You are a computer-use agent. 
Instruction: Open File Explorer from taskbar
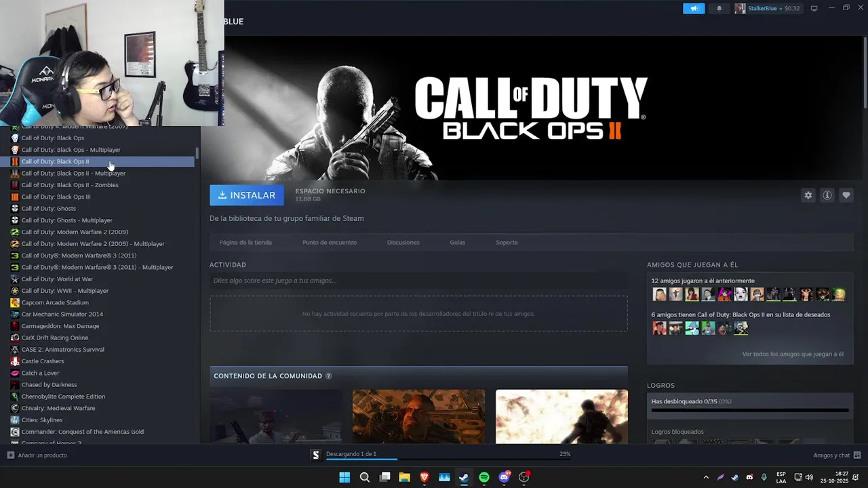[x=404, y=477]
